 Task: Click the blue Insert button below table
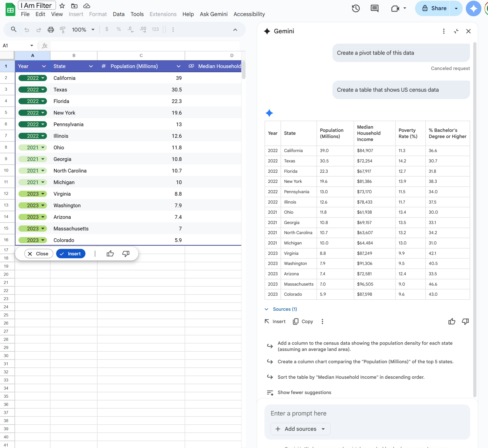pos(71,254)
